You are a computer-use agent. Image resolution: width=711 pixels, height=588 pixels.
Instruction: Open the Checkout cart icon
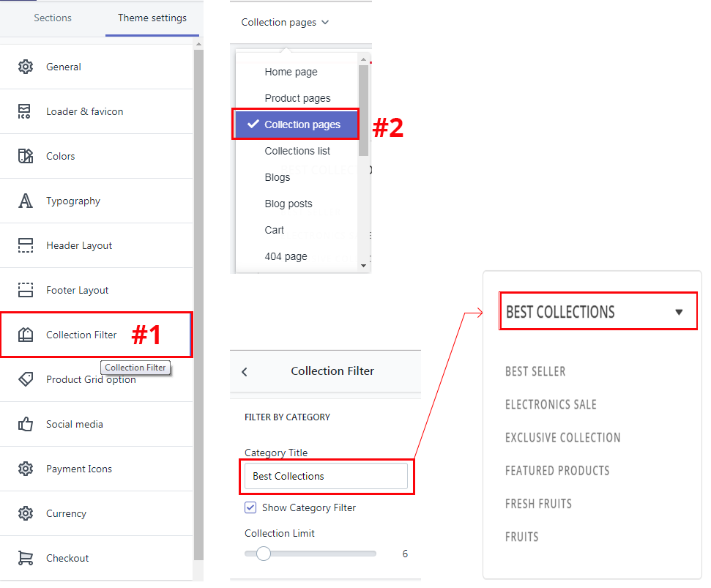pyautogui.click(x=26, y=558)
